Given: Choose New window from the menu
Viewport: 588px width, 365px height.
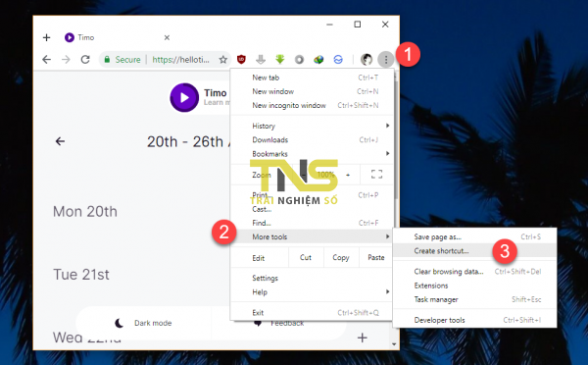Looking at the screenshot, I should click(x=312, y=91).
